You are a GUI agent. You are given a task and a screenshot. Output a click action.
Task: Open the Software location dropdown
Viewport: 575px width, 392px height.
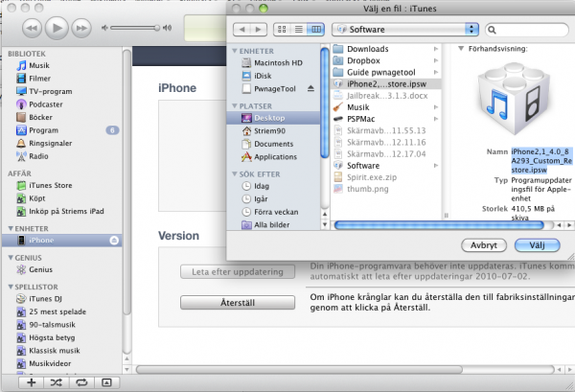405,30
